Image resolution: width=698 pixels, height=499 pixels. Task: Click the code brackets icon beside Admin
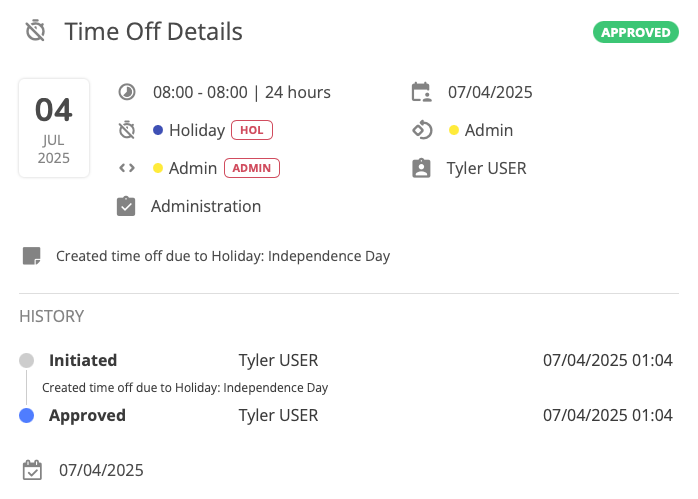coord(127,168)
